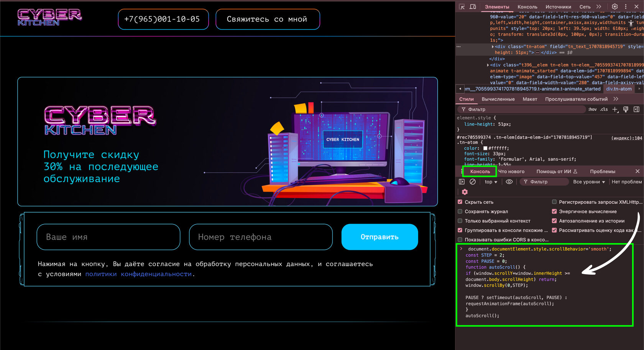The height and width of the screenshot is (350, 644).
Task: Open the top Консоль tab
Action: (527, 7)
